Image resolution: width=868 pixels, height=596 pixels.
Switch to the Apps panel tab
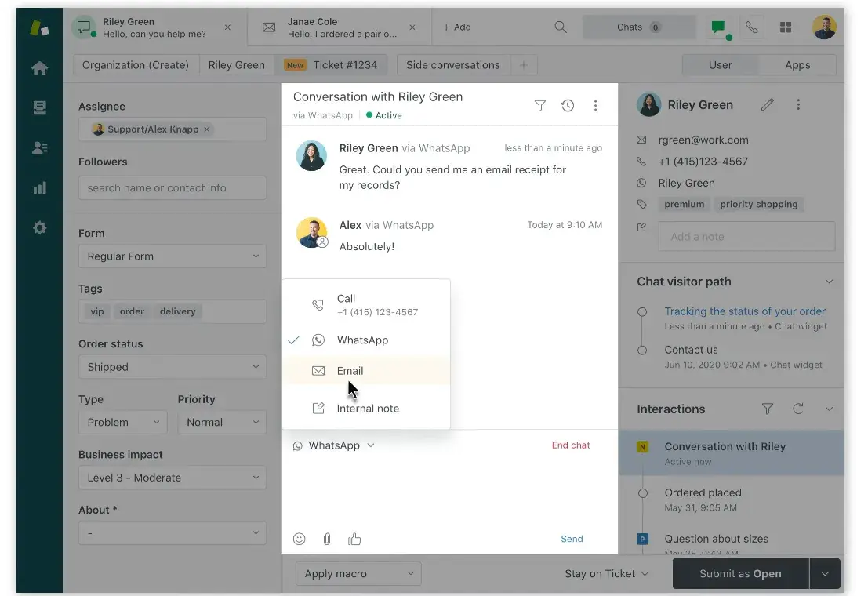[797, 65]
